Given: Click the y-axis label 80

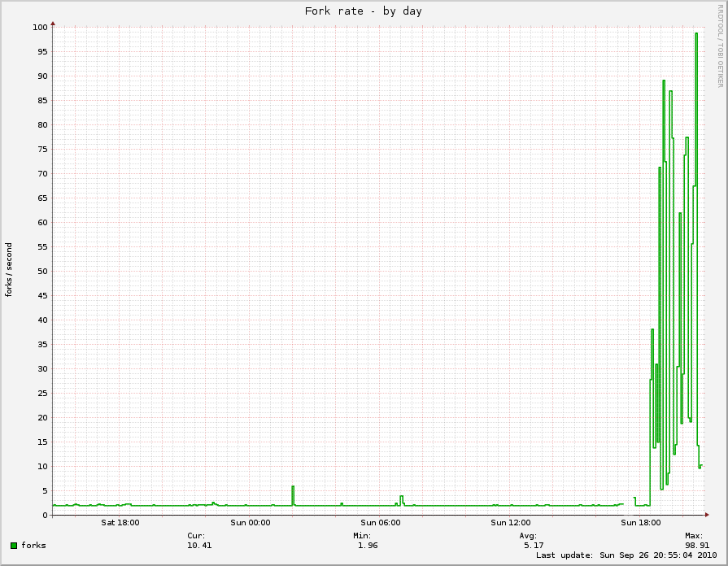Looking at the screenshot, I should pos(42,125).
